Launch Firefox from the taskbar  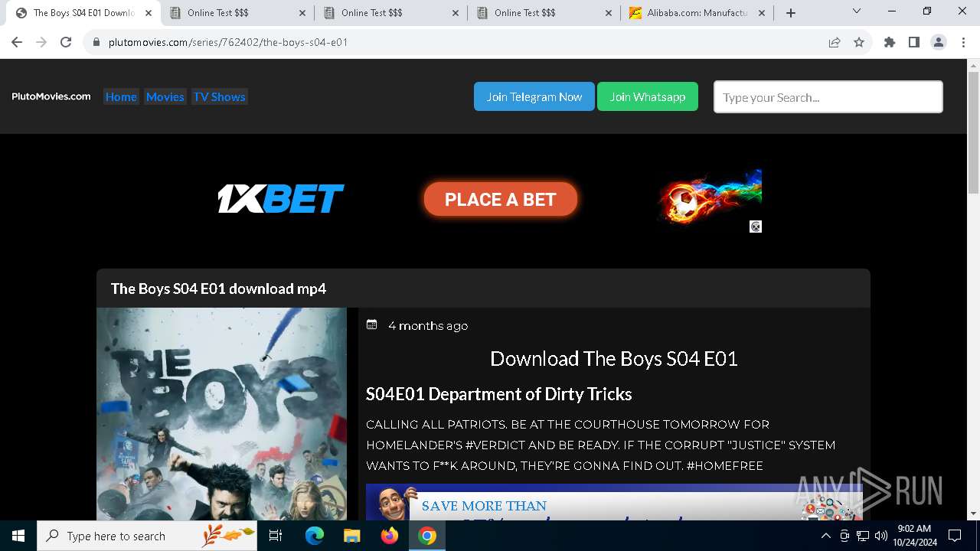coord(390,536)
